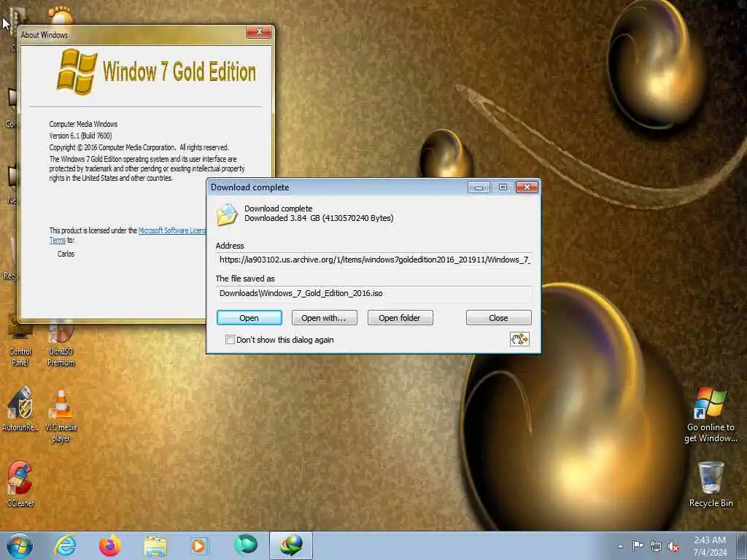Image resolution: width=747 pixels, height=560 pixels.
Task: Click the Action Center flag tray icon
Action: pyautogui.click(x=638, y=546)
